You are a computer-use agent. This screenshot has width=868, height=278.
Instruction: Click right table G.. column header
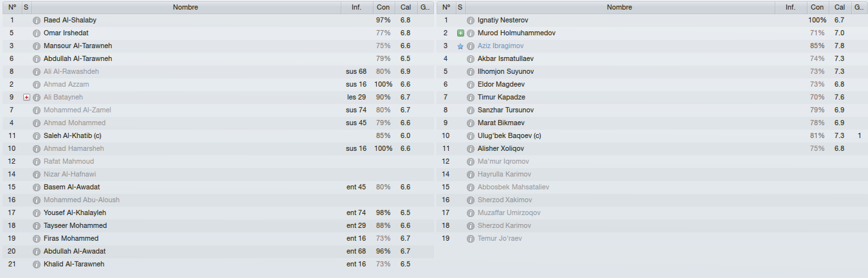(859, 8)
